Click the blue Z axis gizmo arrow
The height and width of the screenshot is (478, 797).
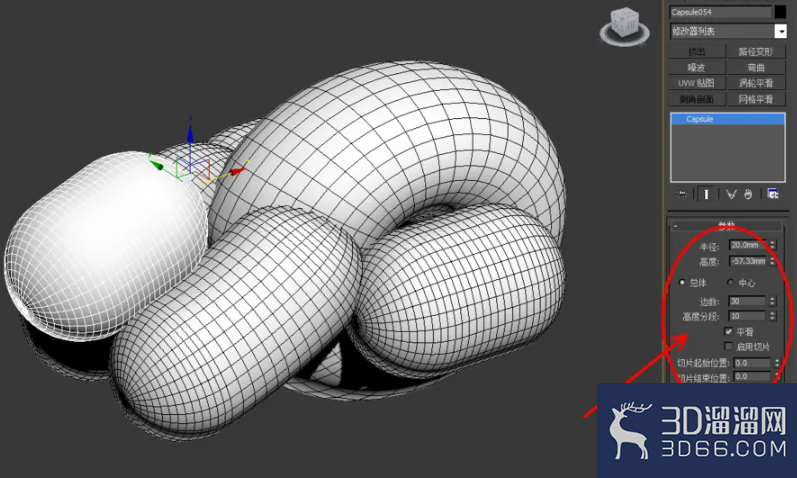coord(190,135)
